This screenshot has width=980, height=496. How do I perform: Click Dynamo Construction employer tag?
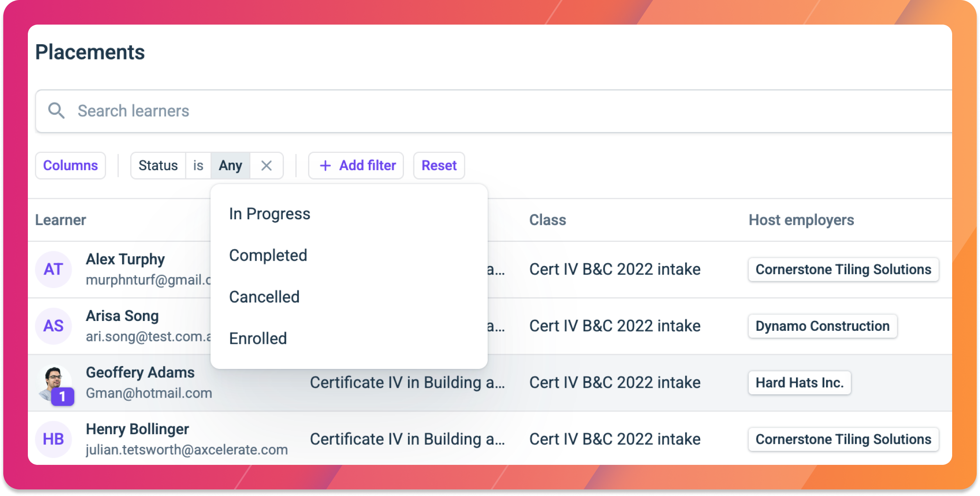(x=823, y=326)
